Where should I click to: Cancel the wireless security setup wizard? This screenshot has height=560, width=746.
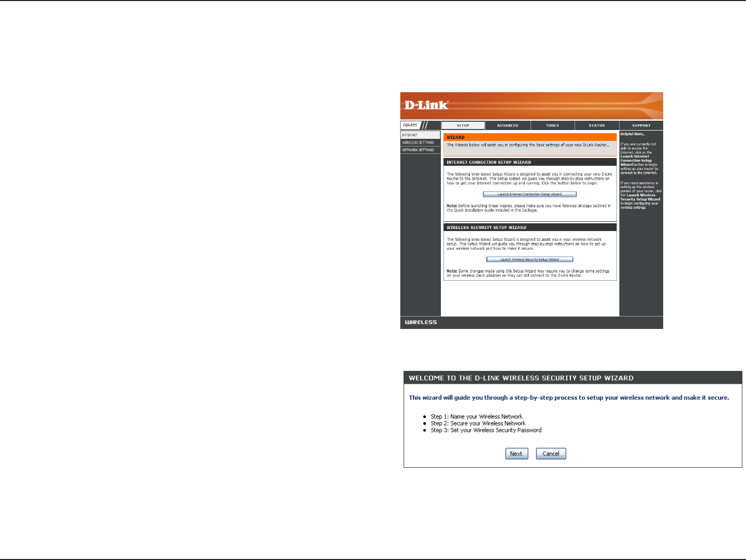coord(551,454)
